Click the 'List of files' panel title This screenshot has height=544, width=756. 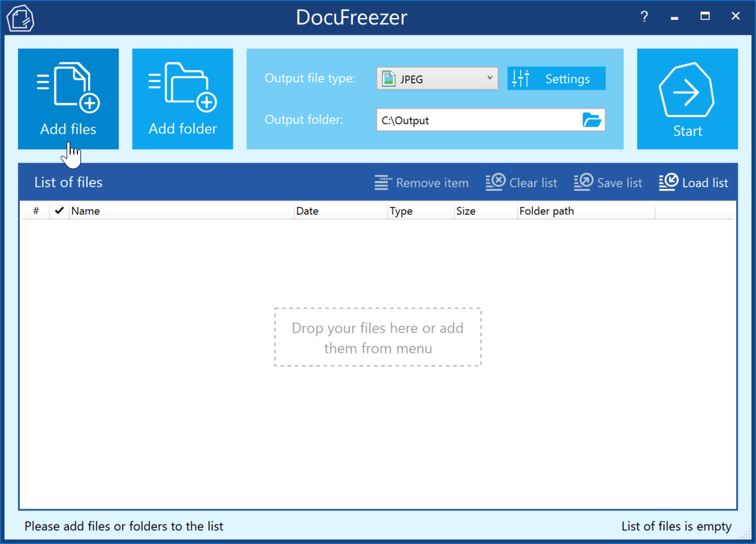[68, 182]
